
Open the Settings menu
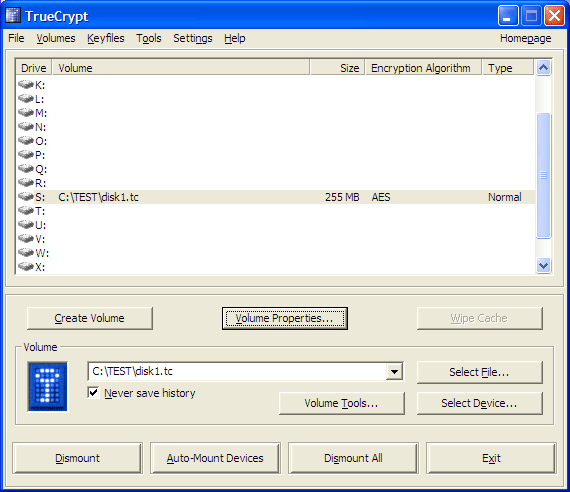pyautogui.click(x=193, y=38)
